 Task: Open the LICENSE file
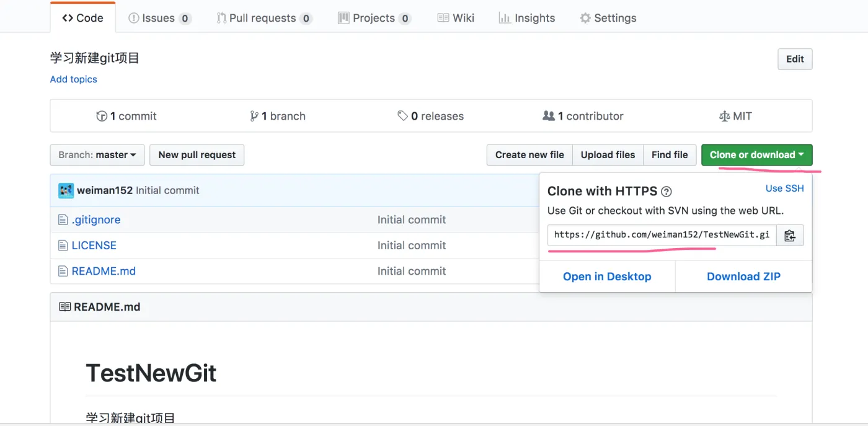tap(94, 246)
